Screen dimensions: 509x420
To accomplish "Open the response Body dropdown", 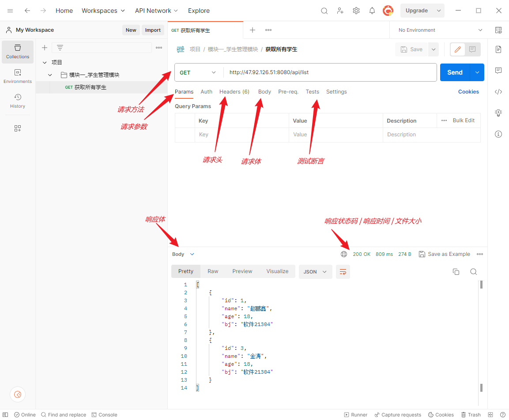I will coord(183,254).
